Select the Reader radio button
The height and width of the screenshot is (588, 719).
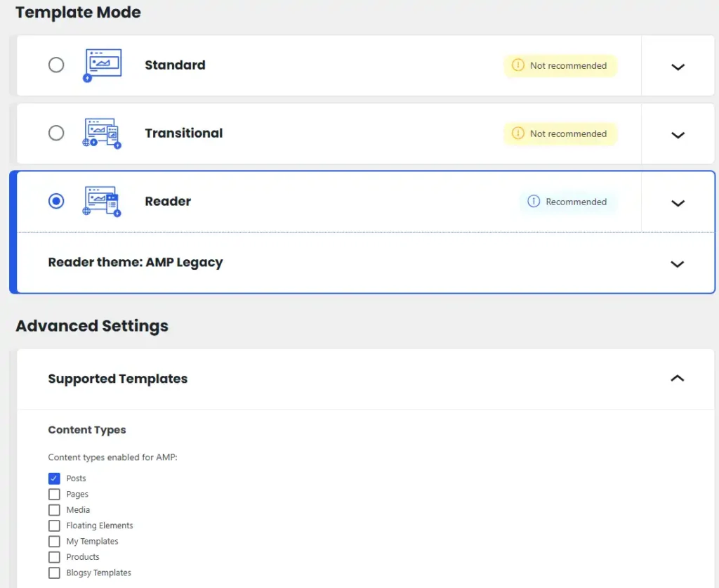pos(56,201)
